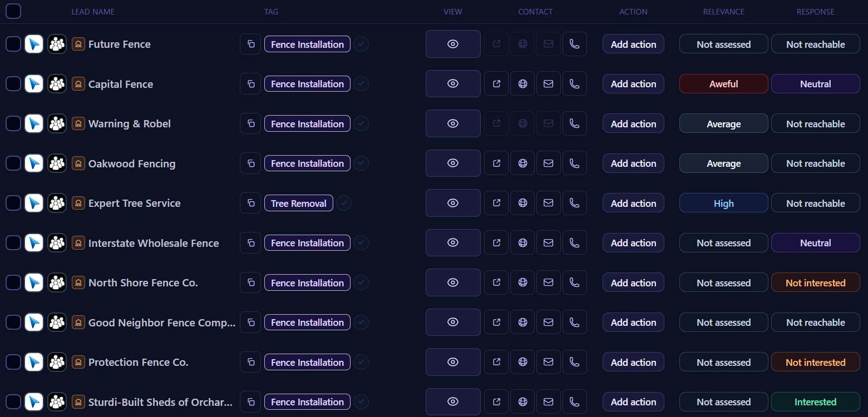Click Add action for Warning & Robel
The width and height of the screenshot is (868, 417).
[633, 124]
